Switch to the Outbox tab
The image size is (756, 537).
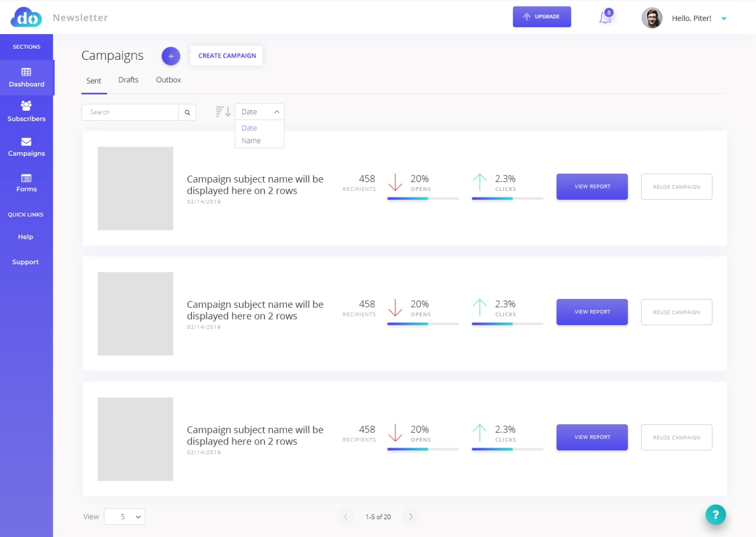pyautogui.click(x=168, y=80)
